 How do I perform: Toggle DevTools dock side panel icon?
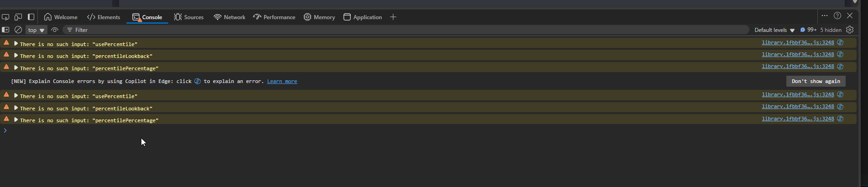31,17
